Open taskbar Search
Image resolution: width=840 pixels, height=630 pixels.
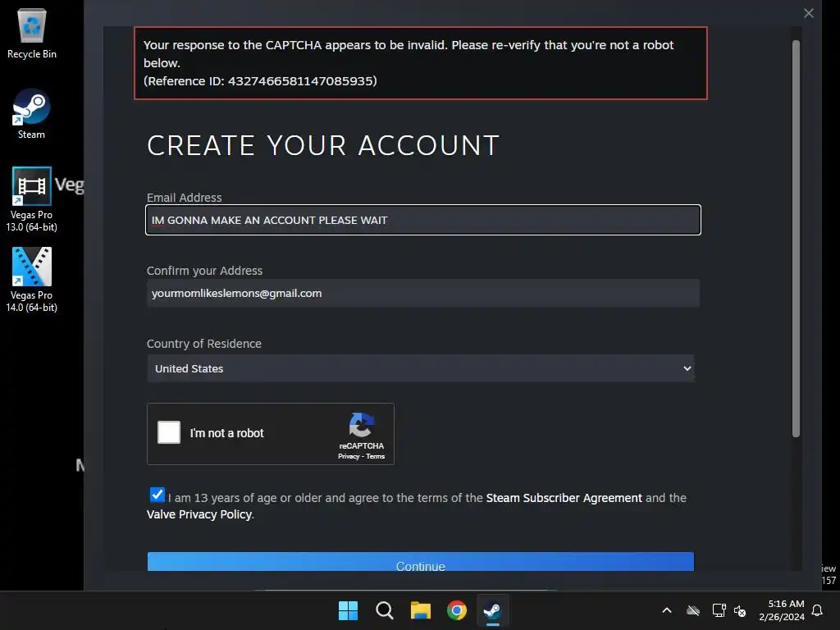pyautogui.click(x=384, y=610)
